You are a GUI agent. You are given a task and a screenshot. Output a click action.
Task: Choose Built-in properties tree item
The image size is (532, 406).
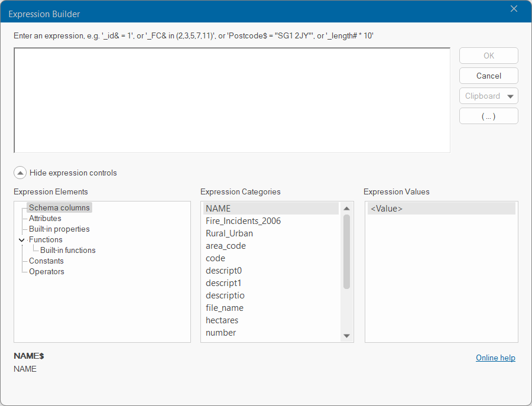coord(59,229)
